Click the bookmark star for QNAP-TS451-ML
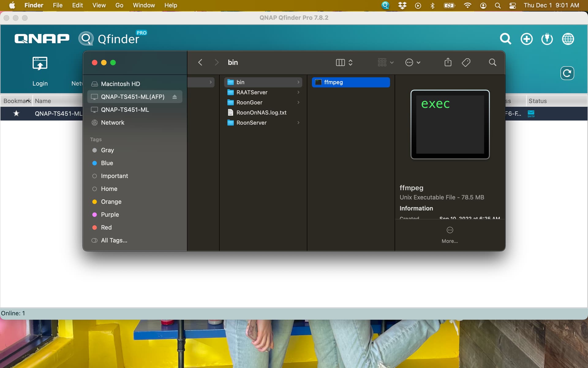Viewport: 588px width, 368px height. coord(16,113)
